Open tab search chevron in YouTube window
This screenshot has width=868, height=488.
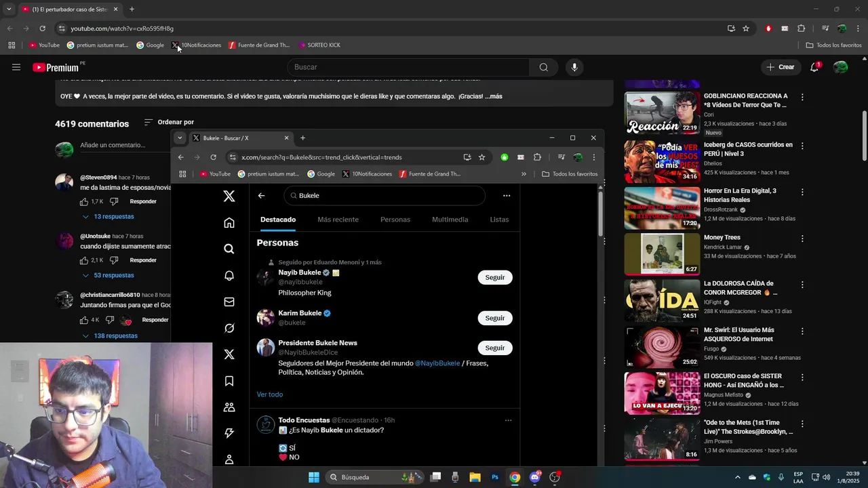(x=9, y=9)
